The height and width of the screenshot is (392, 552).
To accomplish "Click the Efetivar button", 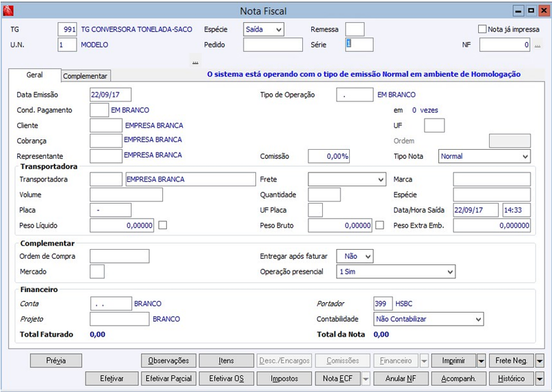I will click(112, 379).
